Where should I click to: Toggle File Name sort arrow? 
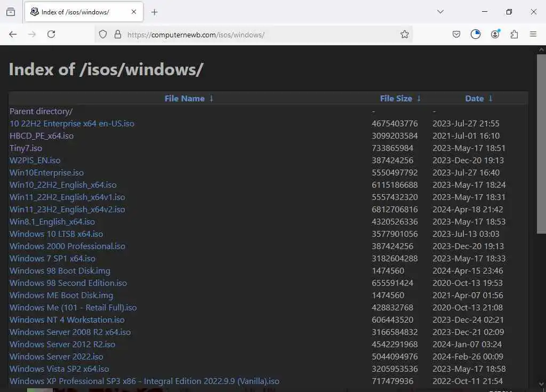click(211, 99)
